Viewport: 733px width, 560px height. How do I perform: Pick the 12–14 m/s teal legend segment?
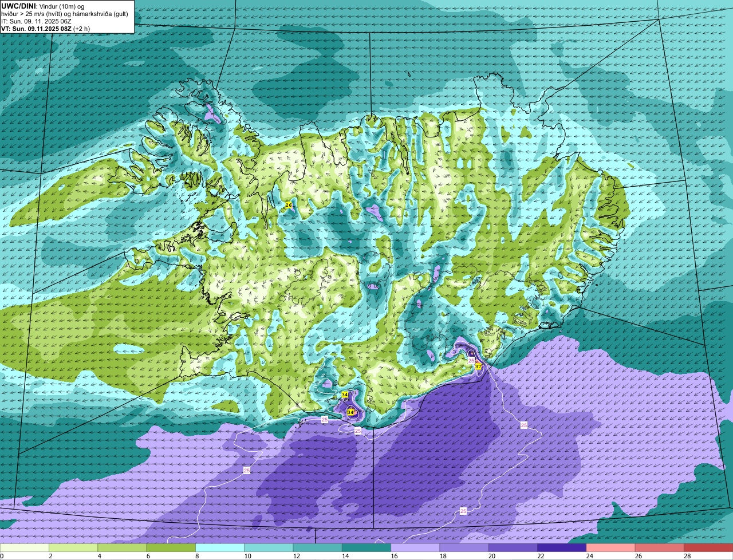[318, 547]
